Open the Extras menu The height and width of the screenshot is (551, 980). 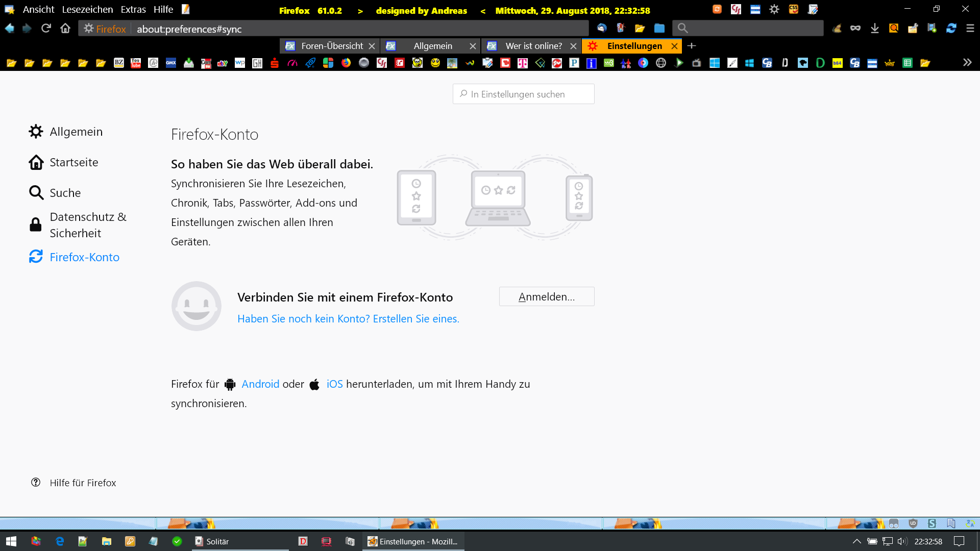pos(133,10)
